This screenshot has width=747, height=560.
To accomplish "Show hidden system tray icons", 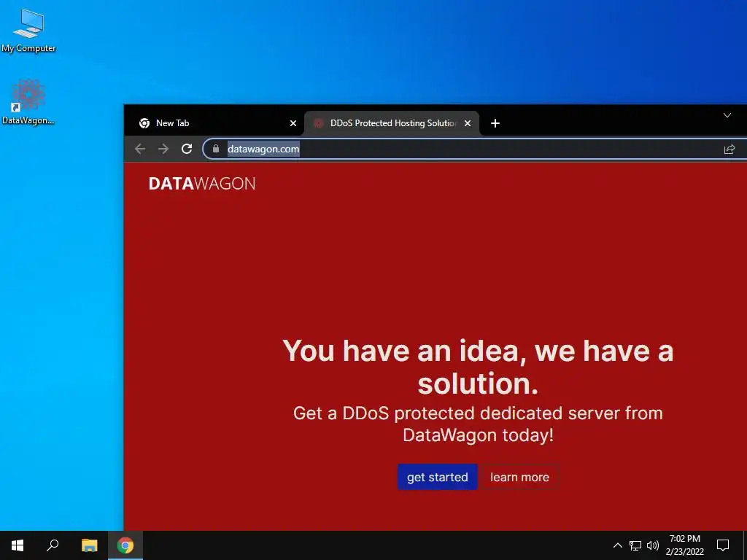I will [x=617, y=545].
